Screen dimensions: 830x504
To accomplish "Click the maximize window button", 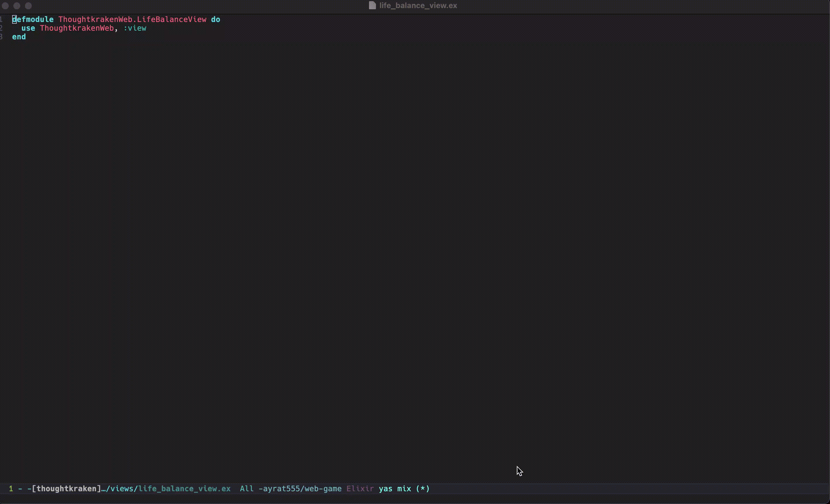I will click(28, 6).
